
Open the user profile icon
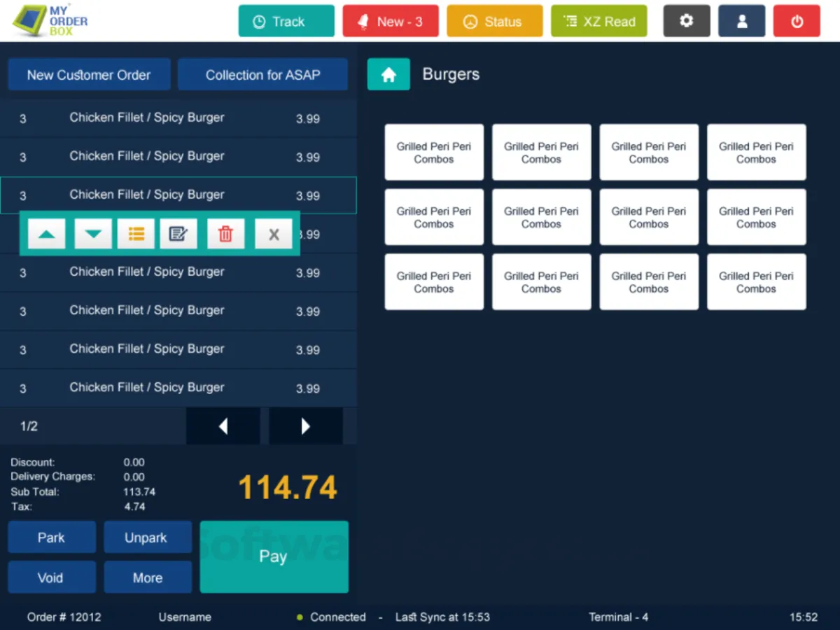coord(742,21)
